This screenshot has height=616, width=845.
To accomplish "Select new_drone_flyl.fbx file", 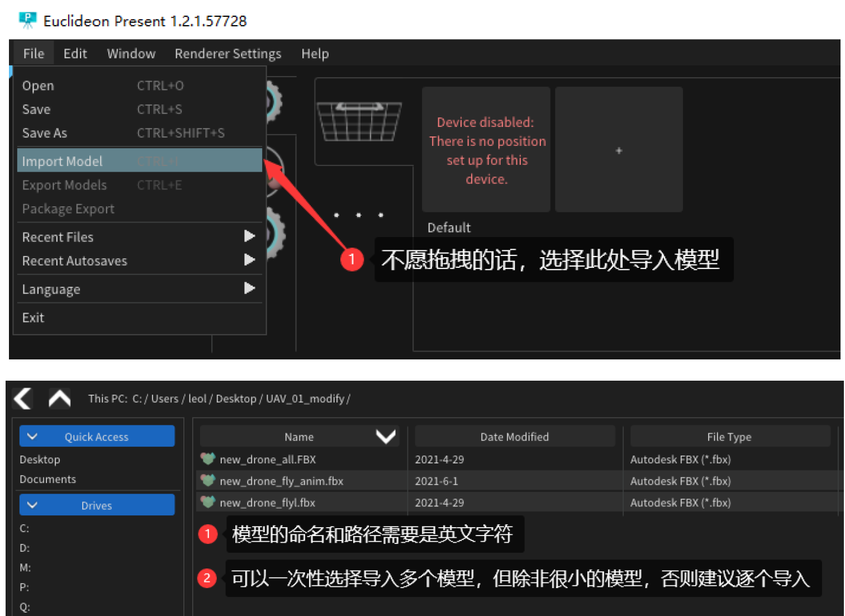I will click(268, 503).
